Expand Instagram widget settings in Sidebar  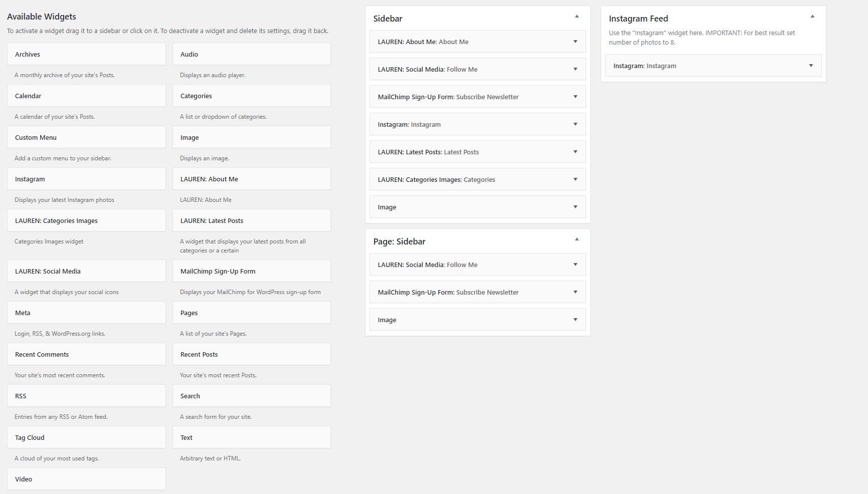pos(575,124)
